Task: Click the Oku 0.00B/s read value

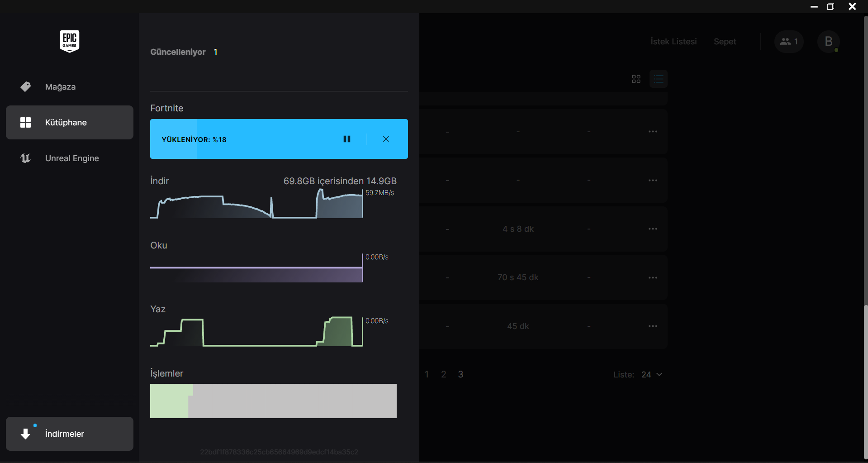Action: click(377, 257)
